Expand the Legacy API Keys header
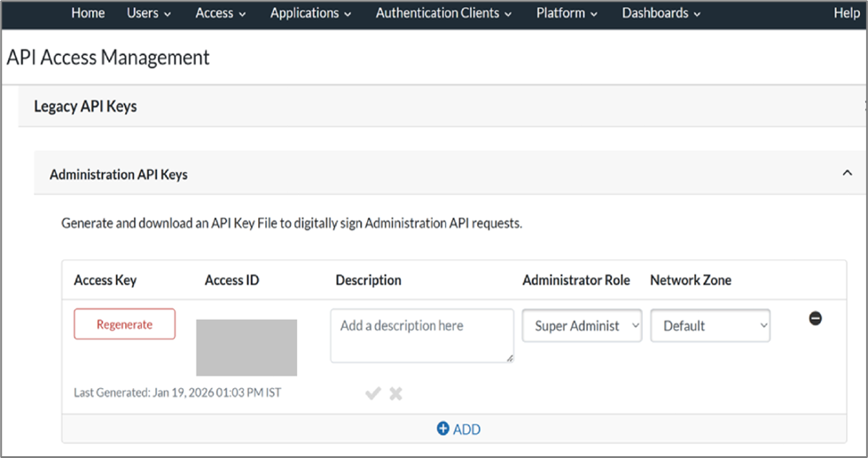The width and height of the screenshot is (868, 458). click(x=85, y=106)
